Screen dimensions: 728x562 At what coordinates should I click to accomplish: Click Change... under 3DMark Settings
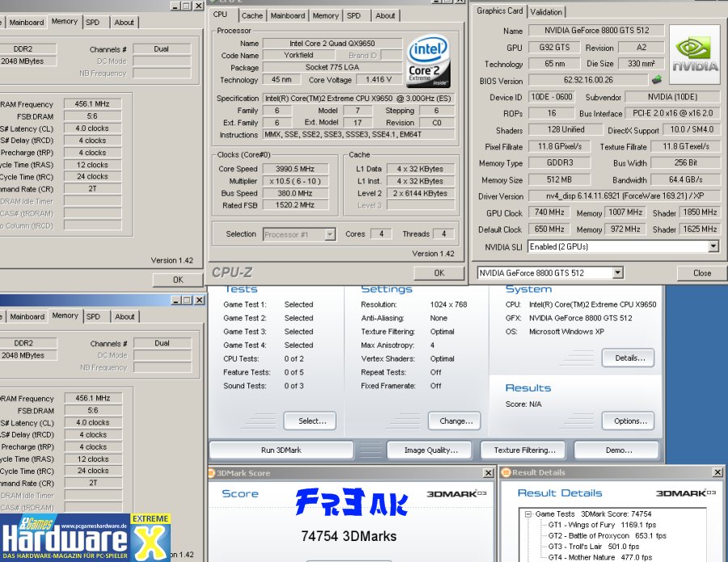pyautogui.click(x=456, y=421)
